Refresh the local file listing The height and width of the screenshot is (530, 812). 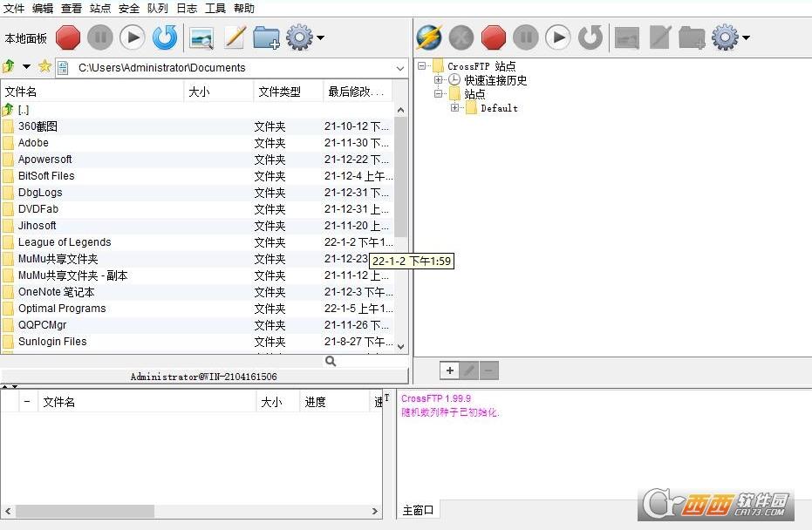(164, 37)
